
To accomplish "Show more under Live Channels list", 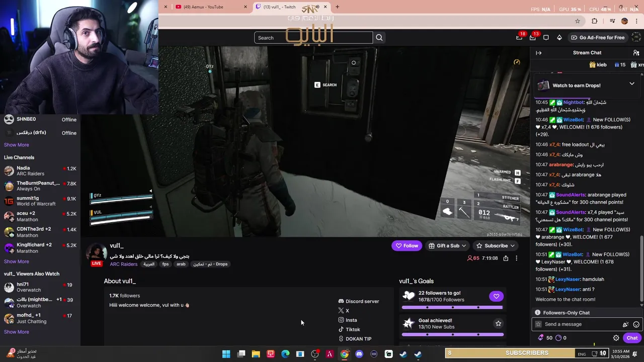I will click(x=16, y=261).
